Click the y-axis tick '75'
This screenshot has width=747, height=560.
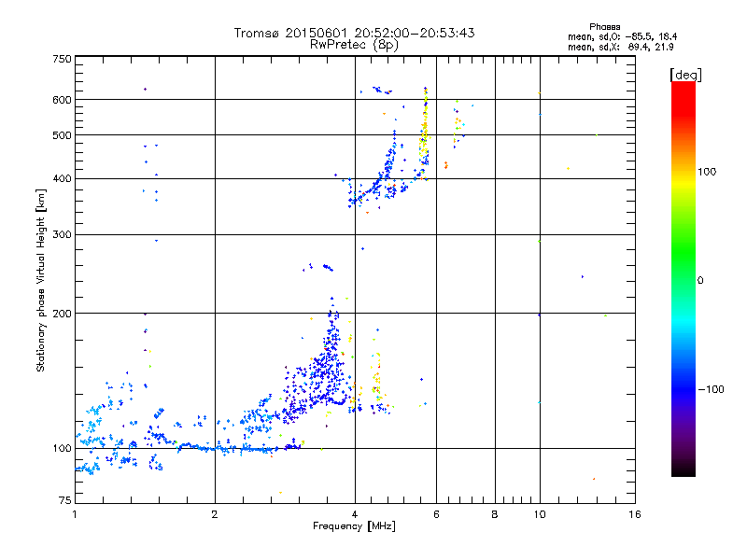pos(64,500)
